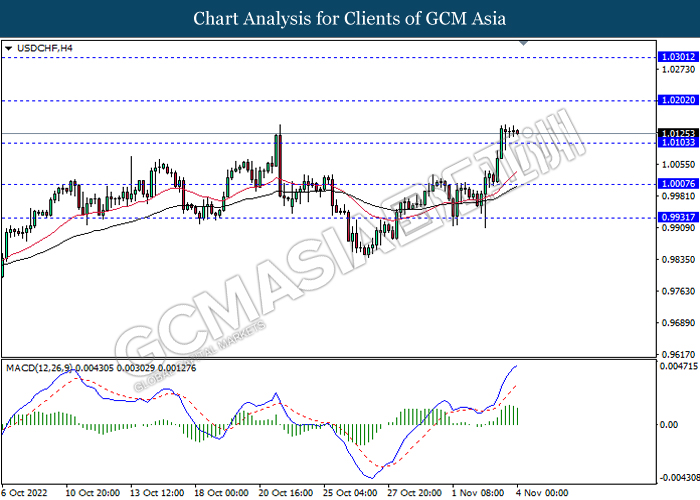Click the 0.98350 price axis value
The height and width of the screenshot is (500, 700).
click(678, 259)
